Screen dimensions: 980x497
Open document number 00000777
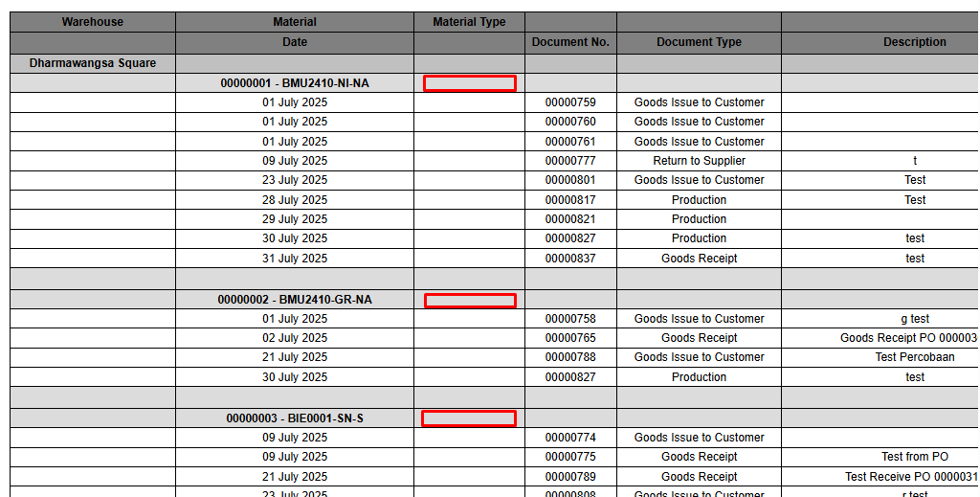pyautogui.click(x=570, y=161)
